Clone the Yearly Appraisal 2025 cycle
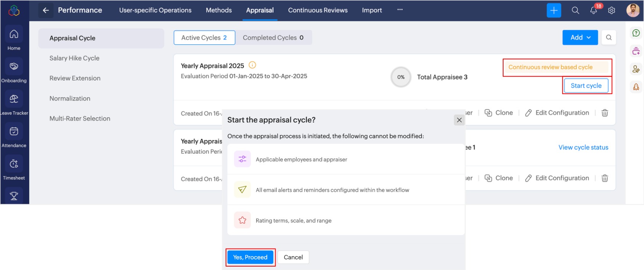Viewport: 644px width, 270px height. (499, 113)
